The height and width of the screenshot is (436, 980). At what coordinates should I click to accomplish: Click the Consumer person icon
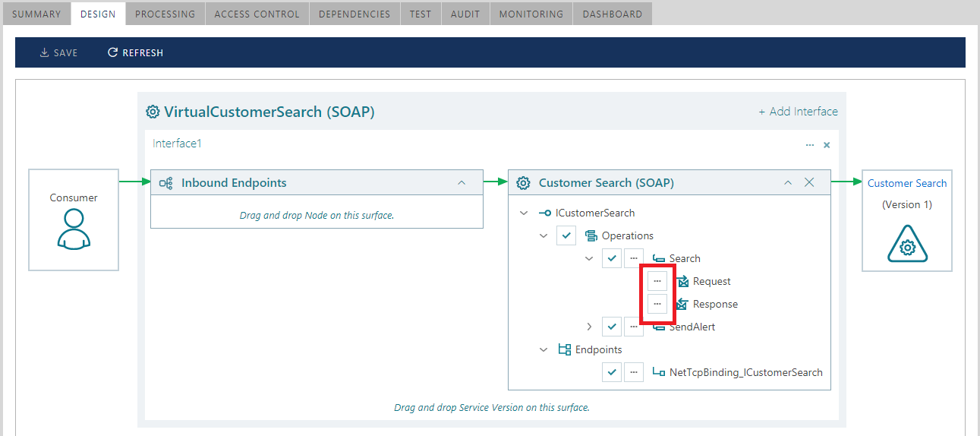pyautogui.click(x=74, y=229)
